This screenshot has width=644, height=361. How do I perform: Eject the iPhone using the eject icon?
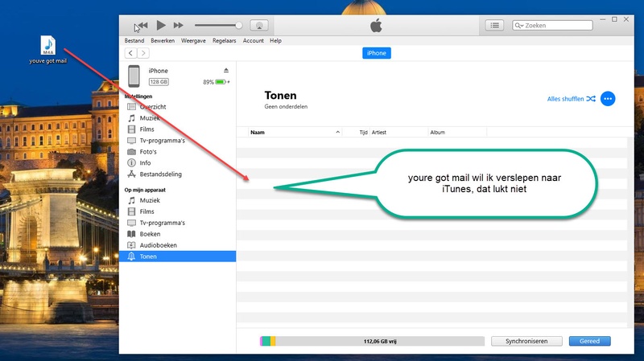[226, 70]
